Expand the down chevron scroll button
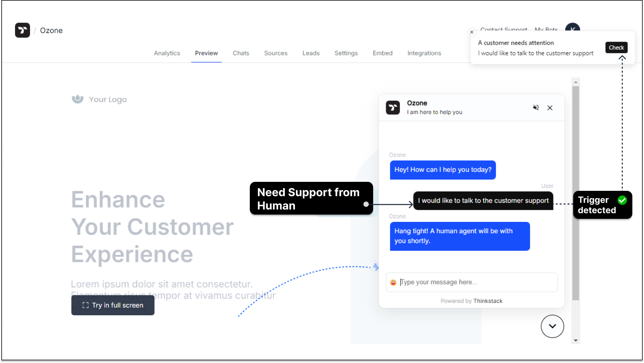Image resolution: width=644 pixels, height=363 pixels. click(x=552, y=326)
